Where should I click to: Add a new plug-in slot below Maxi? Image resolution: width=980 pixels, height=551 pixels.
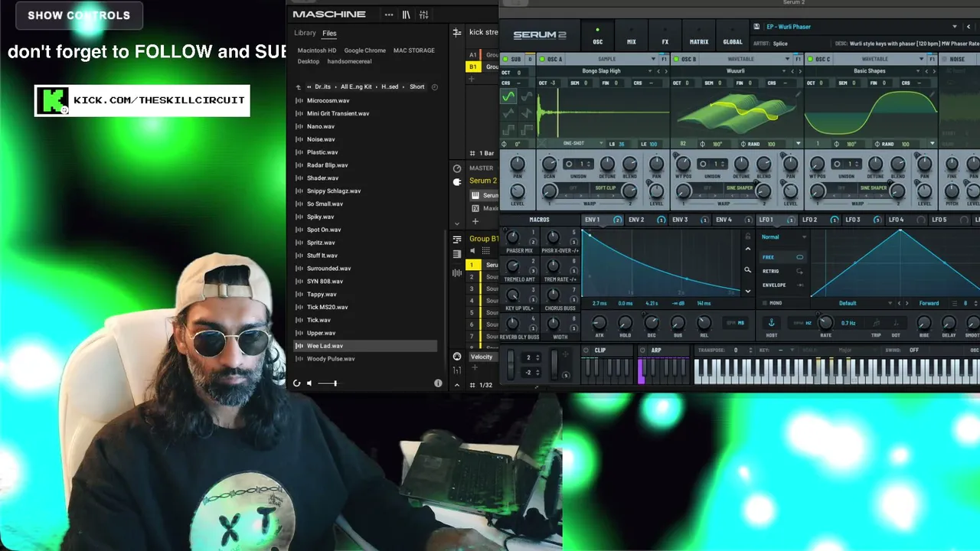pos(475,221)
